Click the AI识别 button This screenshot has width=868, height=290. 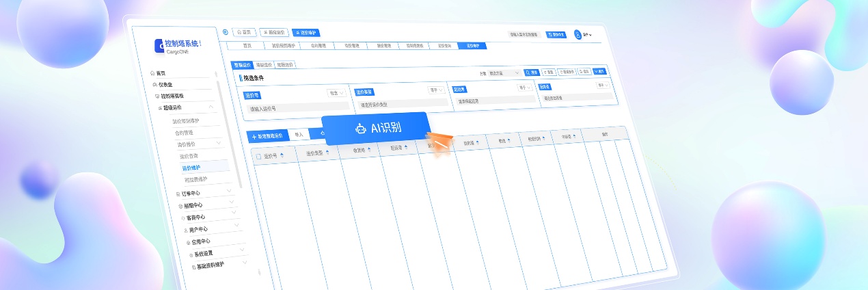click(x=377, y=128)
